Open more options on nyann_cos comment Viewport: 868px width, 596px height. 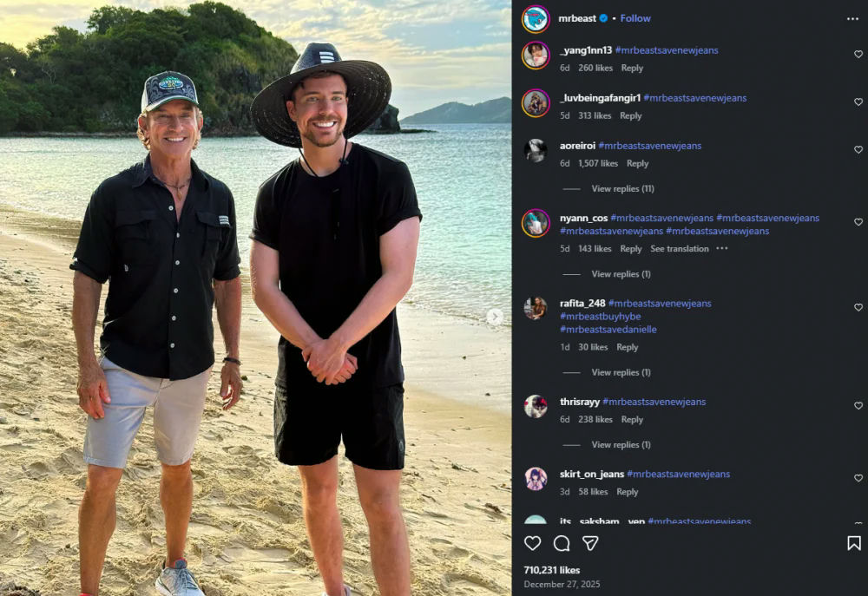point(722,249)
